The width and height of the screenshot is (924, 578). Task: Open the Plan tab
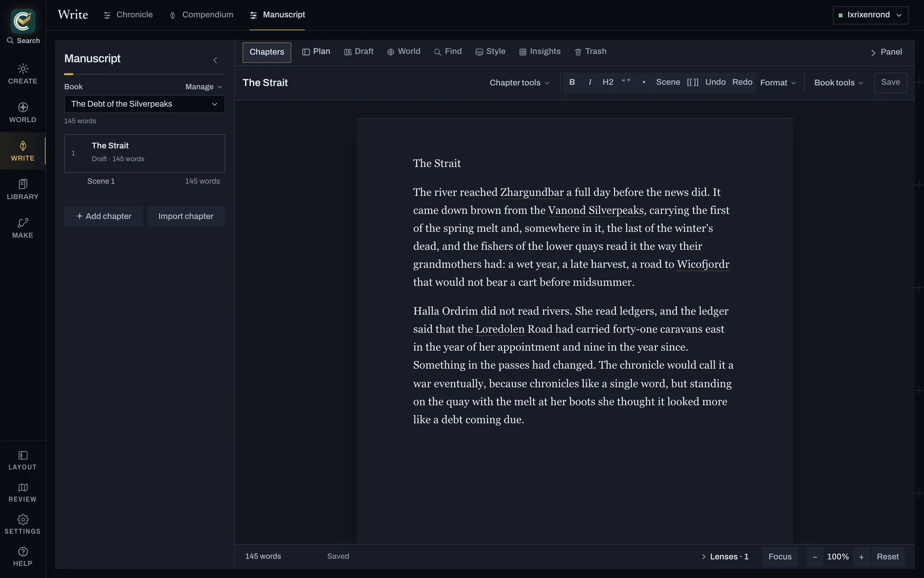316,52
